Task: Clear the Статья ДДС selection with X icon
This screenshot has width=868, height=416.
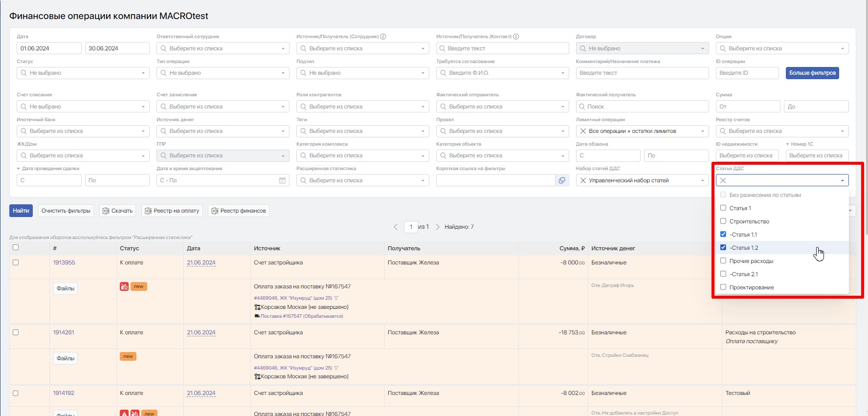Action: 723,180
